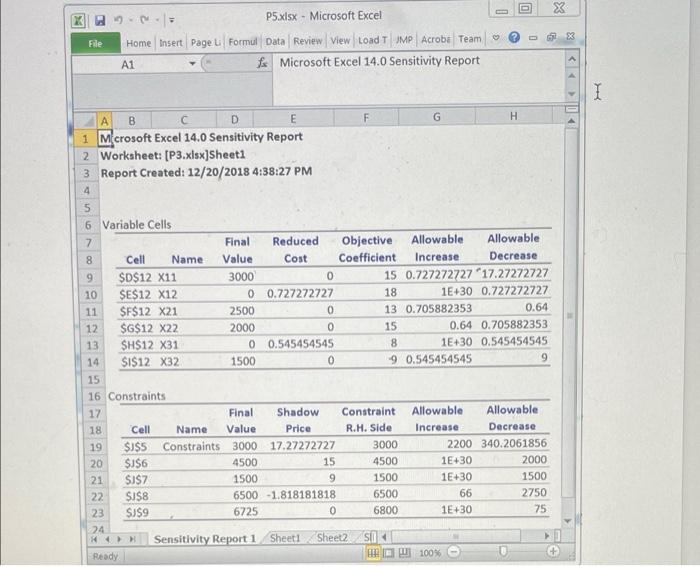This screenshot has width=700, height=566.
Task: Open the Load Test ribbon tab
Action: coord(372,40)
